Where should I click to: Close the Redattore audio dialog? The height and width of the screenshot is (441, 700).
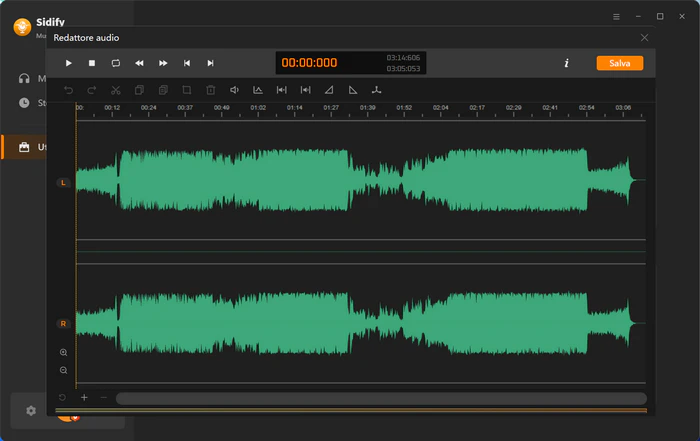pyautogui.click(x=644, y=37)
